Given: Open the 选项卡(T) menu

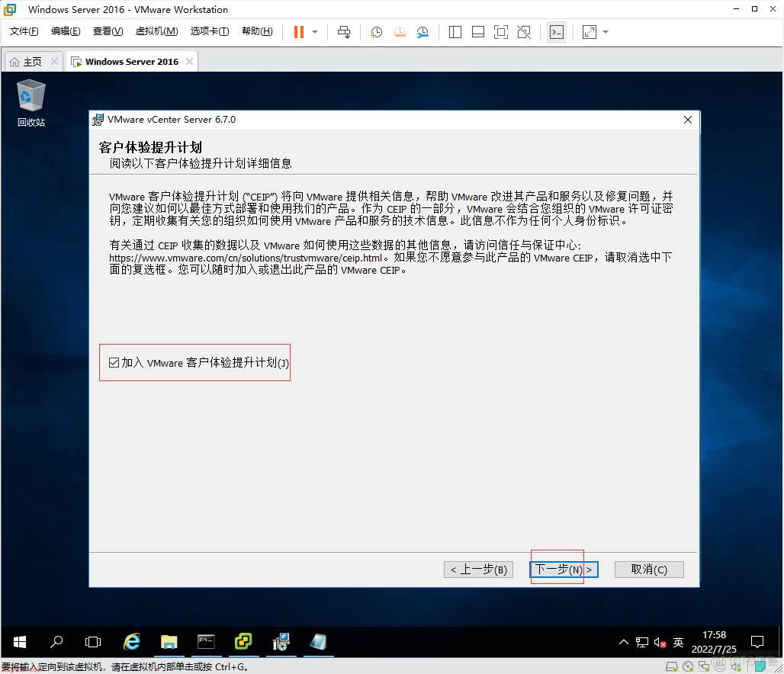Looking at the screenshot, I should tap(210, 31).
